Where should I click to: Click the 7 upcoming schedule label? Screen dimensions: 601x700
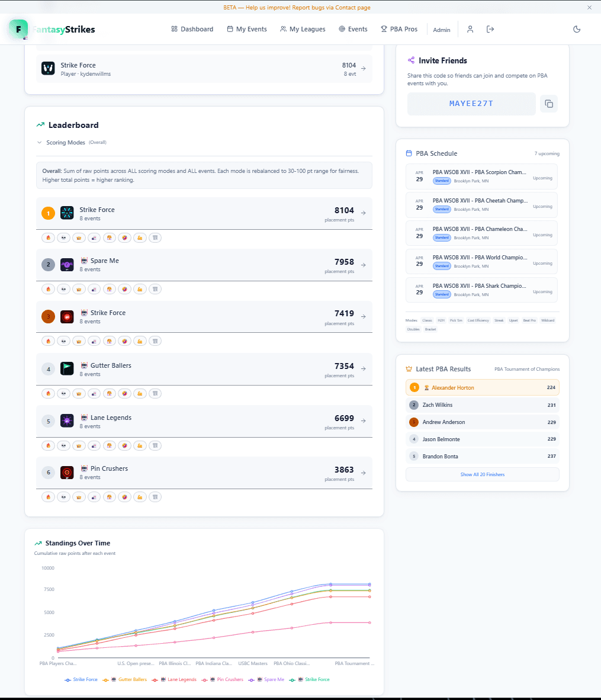click(x=547, y=153)
